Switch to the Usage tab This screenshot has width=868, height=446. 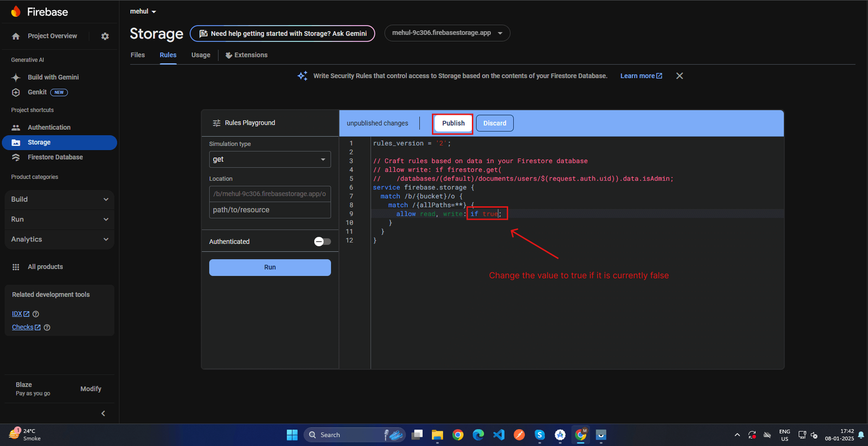pos(201,55)
